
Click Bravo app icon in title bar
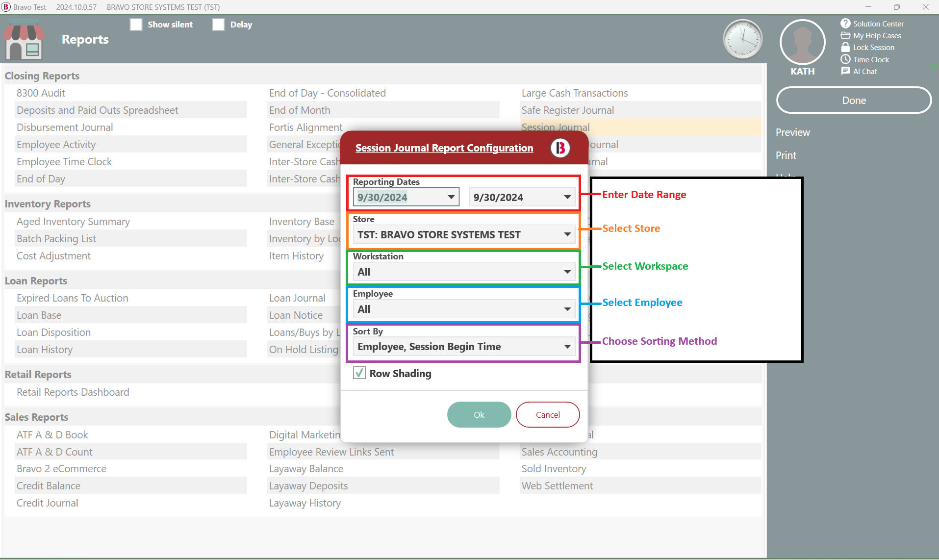tap(6, 7)
